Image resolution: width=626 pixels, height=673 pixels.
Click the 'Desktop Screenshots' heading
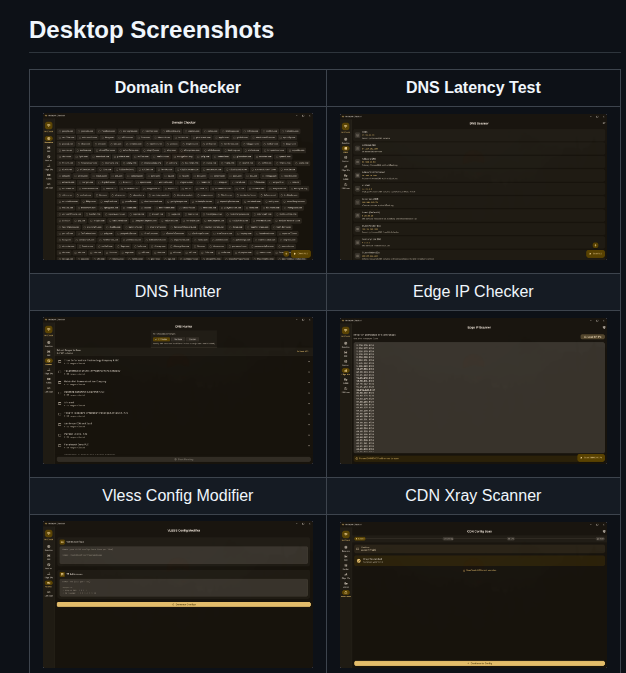pyautogui.click(x=152, y=30)
